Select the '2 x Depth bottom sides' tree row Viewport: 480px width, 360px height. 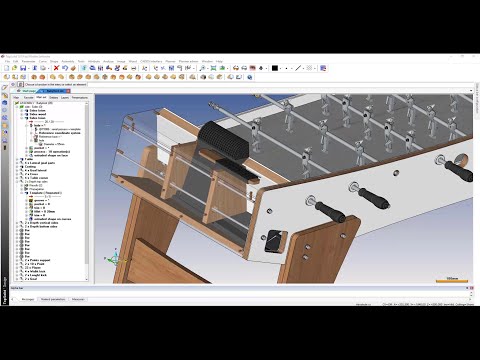pos(41,226)
